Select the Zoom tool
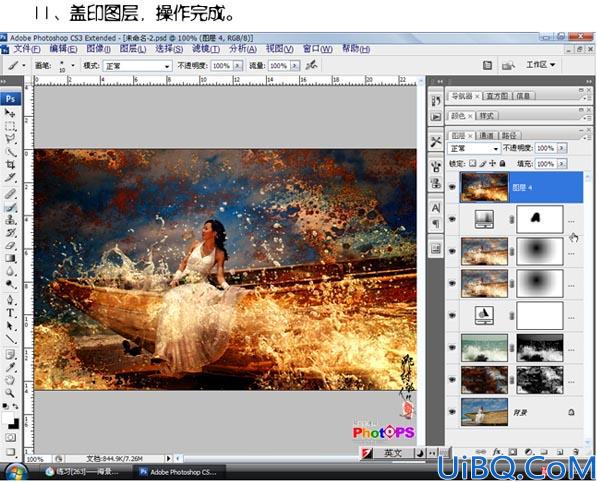Viewport: 597px width, 482px height. click(10, 393)
